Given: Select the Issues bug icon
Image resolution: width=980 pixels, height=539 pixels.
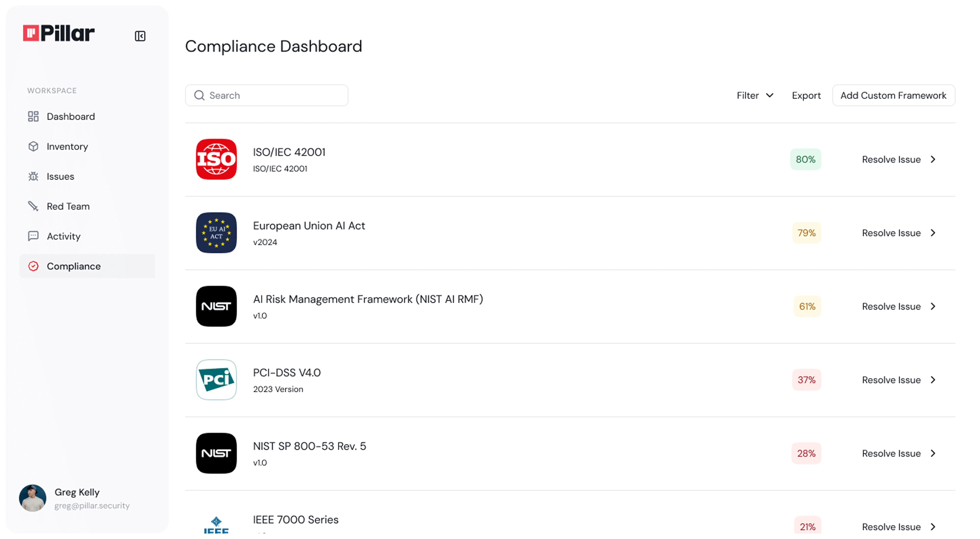Looking at the screenshot, I should click(34, 176).
